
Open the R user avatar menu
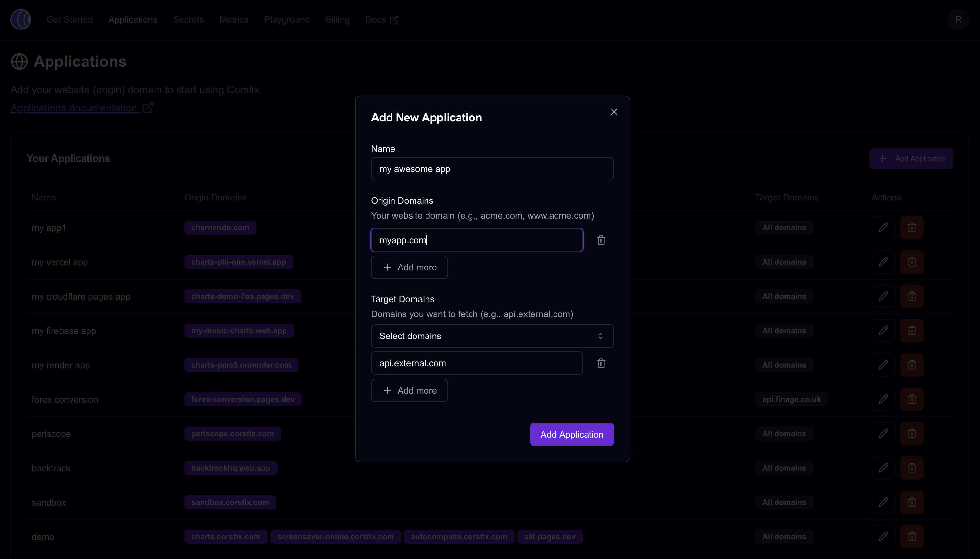[958, 19]
